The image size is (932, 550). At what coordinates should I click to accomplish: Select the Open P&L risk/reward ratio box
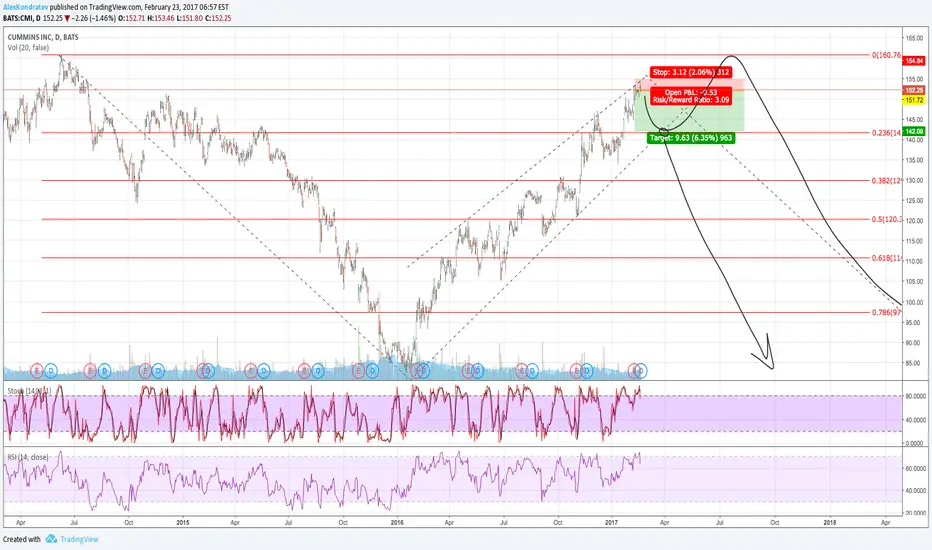[x=691, y=96]
